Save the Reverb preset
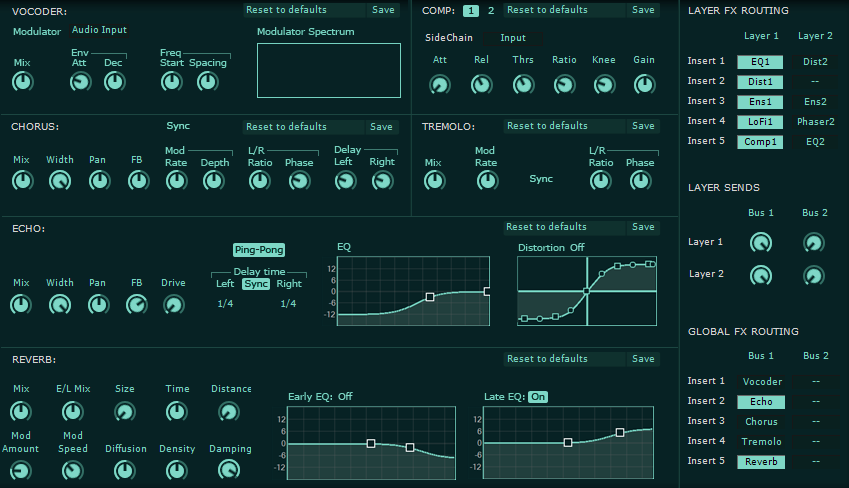 pos(643,359)
